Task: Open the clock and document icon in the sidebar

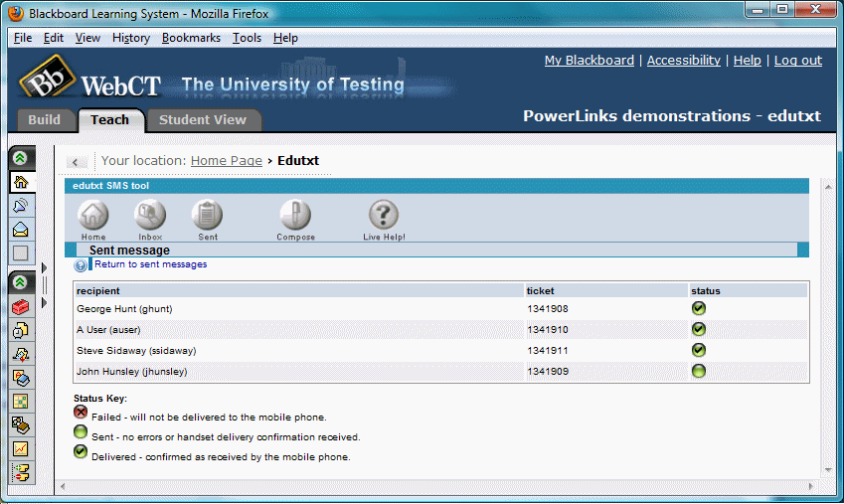Action: coord(21,331)
